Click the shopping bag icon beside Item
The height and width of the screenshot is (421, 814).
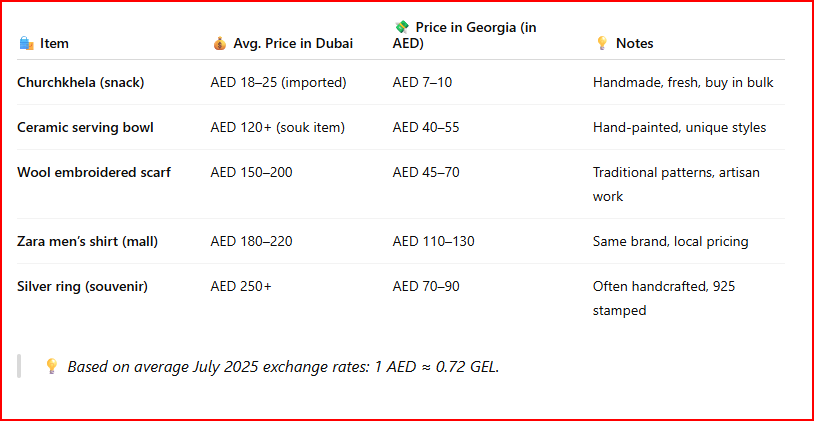coord(26,43)
